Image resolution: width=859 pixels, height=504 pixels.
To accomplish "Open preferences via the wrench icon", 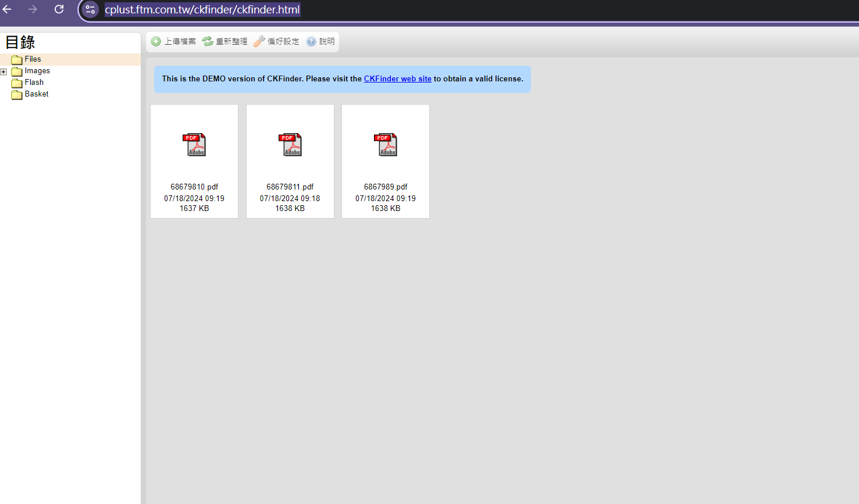I will click(x=259, y=41).
